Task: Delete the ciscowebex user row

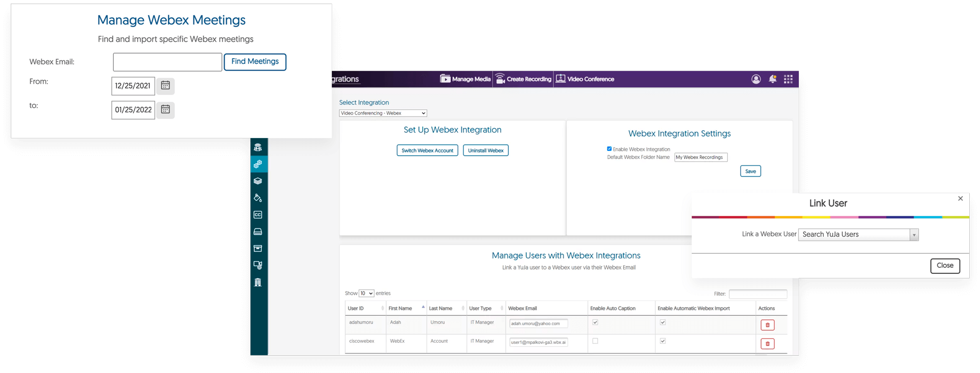Action: [767, 343]
